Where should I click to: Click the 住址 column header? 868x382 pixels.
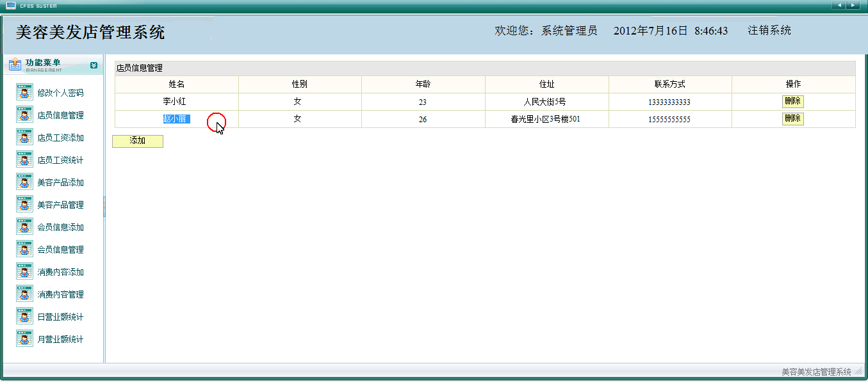coord(547,84)
